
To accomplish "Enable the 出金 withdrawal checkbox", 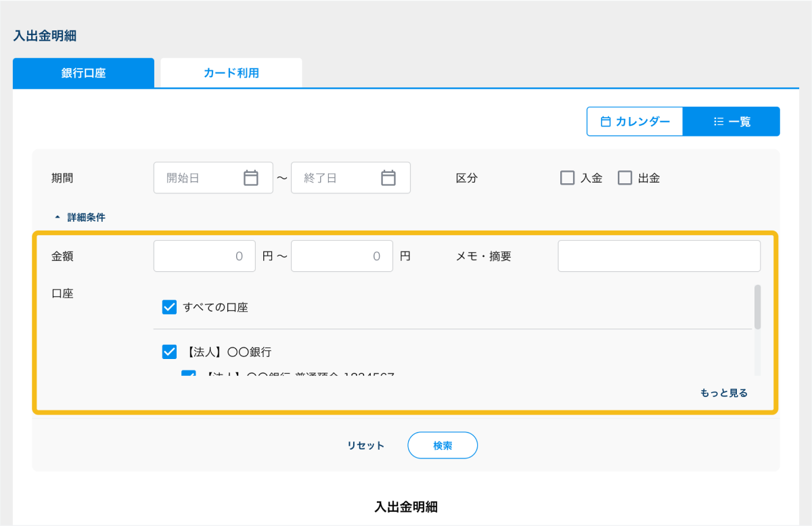I will coord(625,178).
